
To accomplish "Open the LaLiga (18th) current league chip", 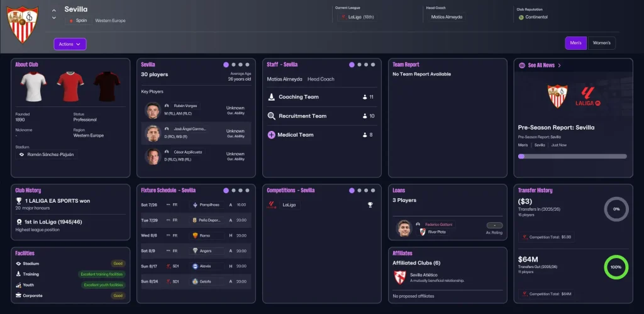I will click(357, 17).
